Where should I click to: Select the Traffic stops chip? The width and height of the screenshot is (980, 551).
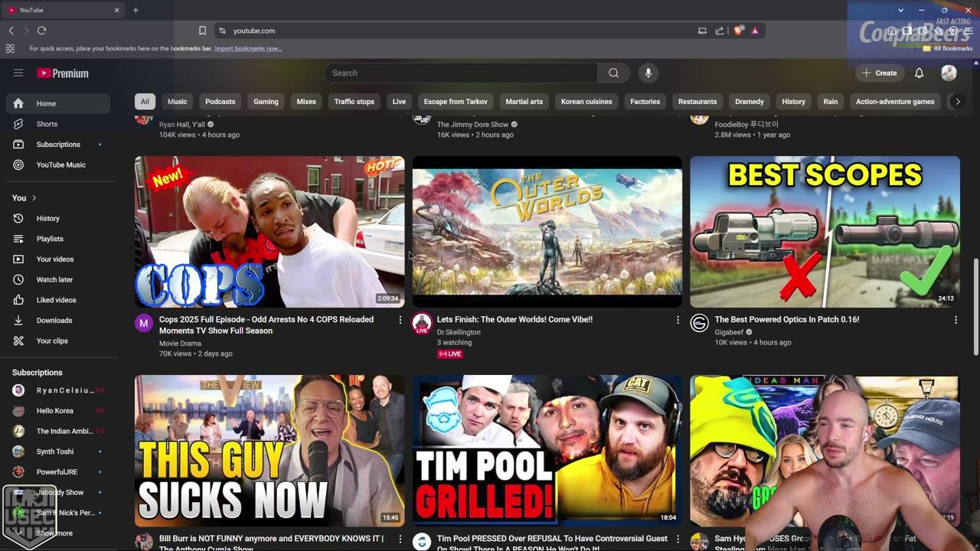354,102
